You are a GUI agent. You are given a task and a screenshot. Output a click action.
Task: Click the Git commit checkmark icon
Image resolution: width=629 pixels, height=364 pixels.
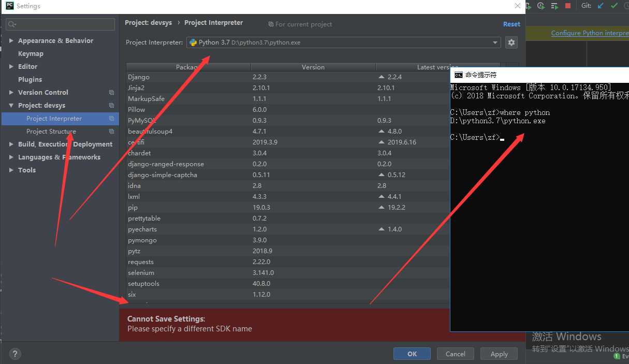point(614,6)
